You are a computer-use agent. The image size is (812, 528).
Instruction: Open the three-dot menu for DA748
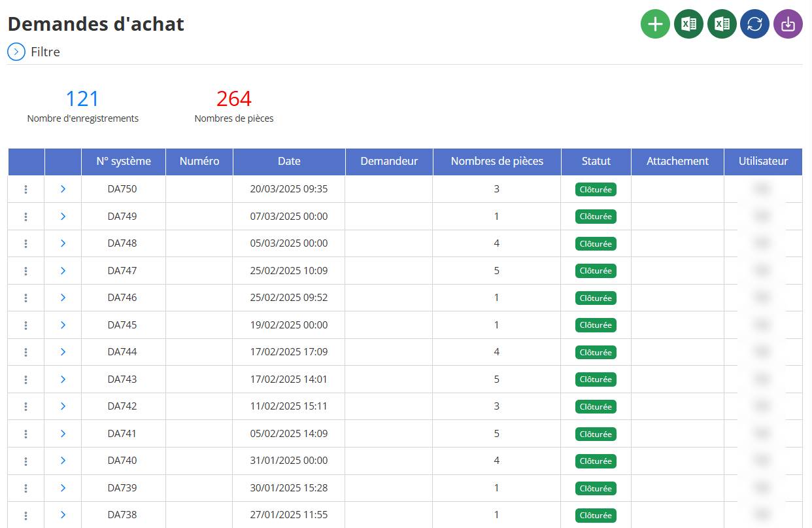(x=25, y=243)
